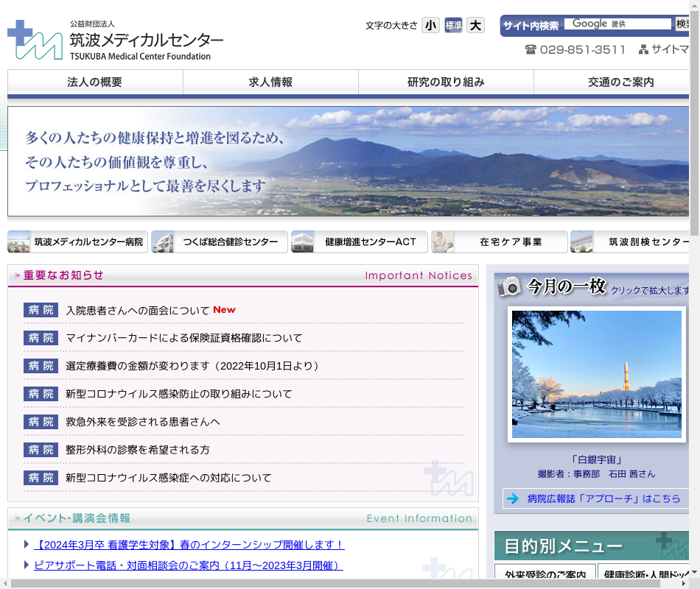Open 筑波メディカルセンター病院 banner button
The height and width of the screenshot is (589, 700).
click(x=77, y=241)
